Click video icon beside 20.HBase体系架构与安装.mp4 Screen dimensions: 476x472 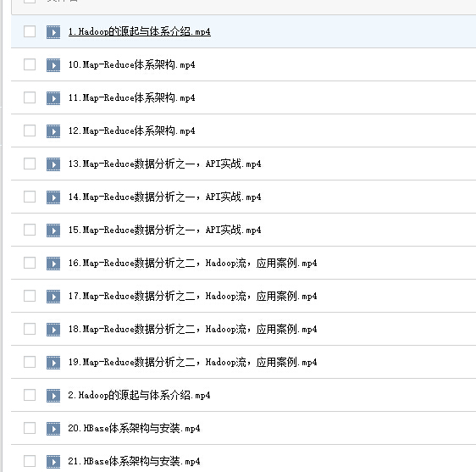coord(53,429)
